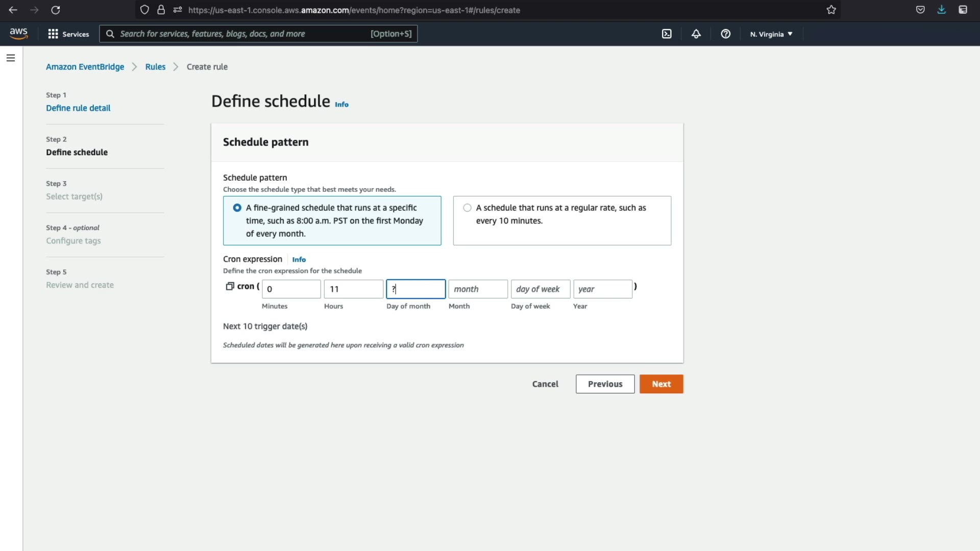
Task: Open the help question mark icon
Action: 725,34
